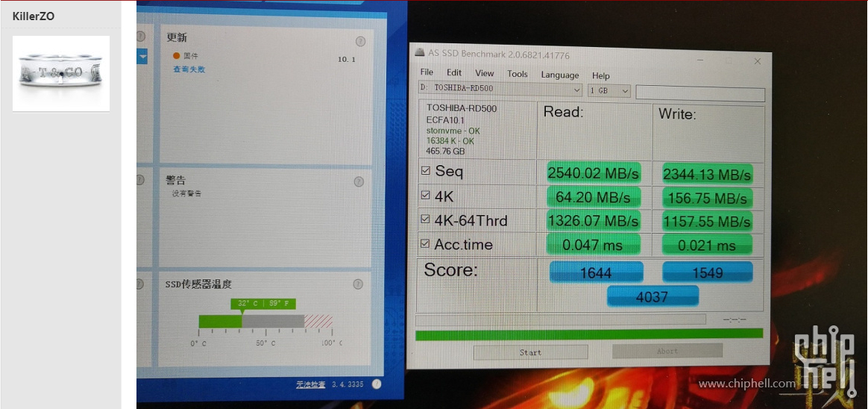Viewport: 868px width, 409px height.
Task: Click the version number 3.4.3335
Action: tap(347, 384)
